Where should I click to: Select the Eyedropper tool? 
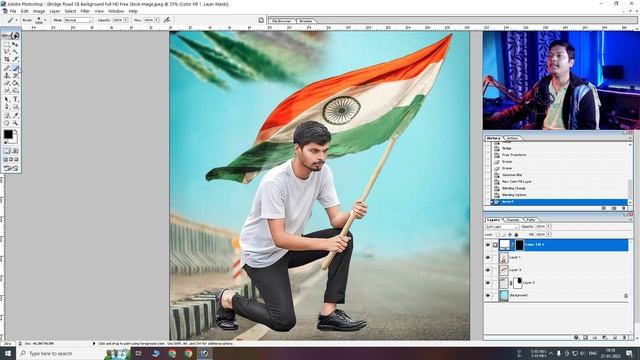coord(15,115)
